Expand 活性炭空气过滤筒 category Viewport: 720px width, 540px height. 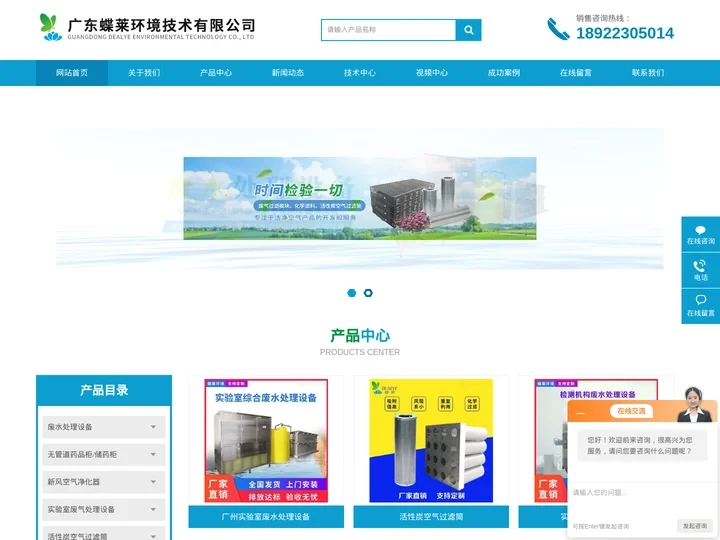click(104, 534)
